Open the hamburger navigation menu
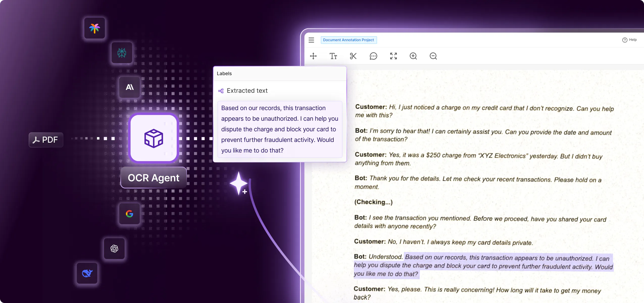Screen dimensions: 644x303 (x=311, y=40)
